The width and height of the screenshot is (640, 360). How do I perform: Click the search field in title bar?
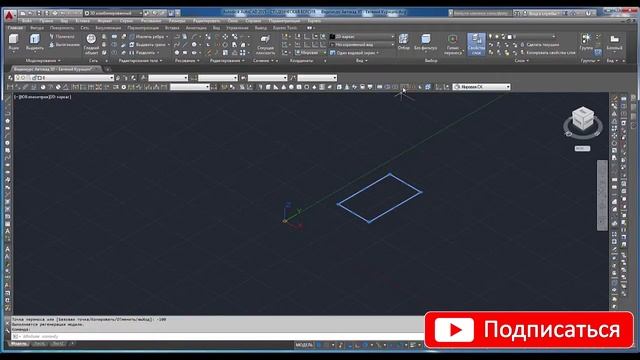click(481, 13)
